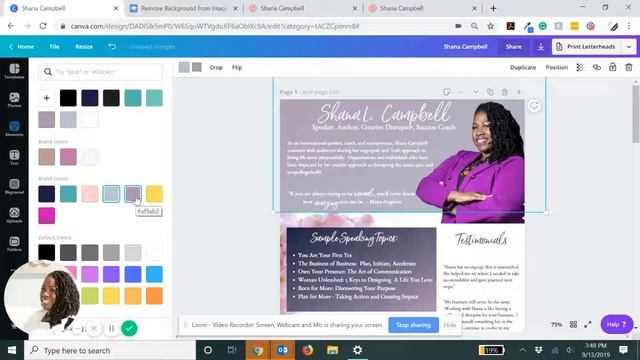Add a new color with the plus swatch

(x=47, y=98)
